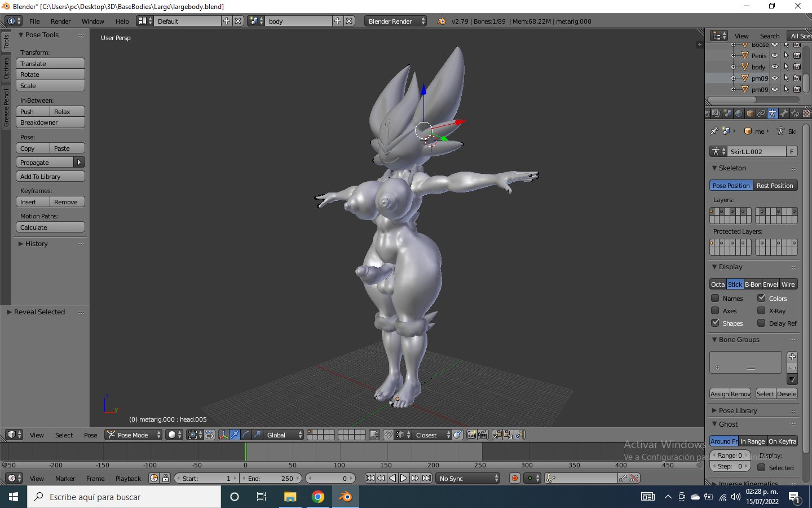Switch armature to Rest Position
This screenshot has height=508, width=812.
coord(775,185)
